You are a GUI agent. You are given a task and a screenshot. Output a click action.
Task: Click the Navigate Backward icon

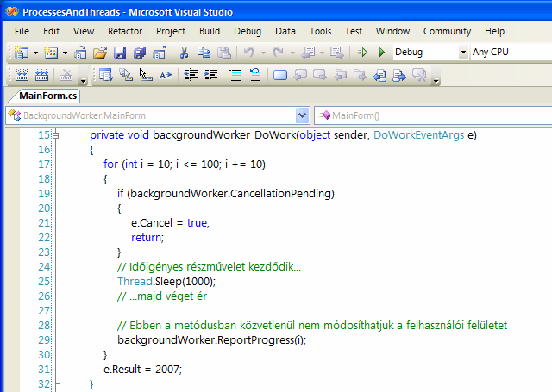point(309,53)
